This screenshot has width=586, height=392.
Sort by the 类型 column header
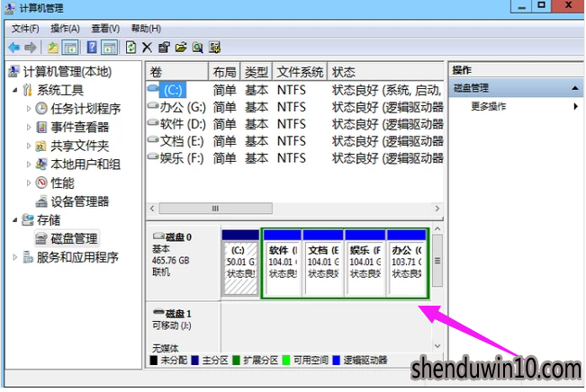tap(257, 72)
